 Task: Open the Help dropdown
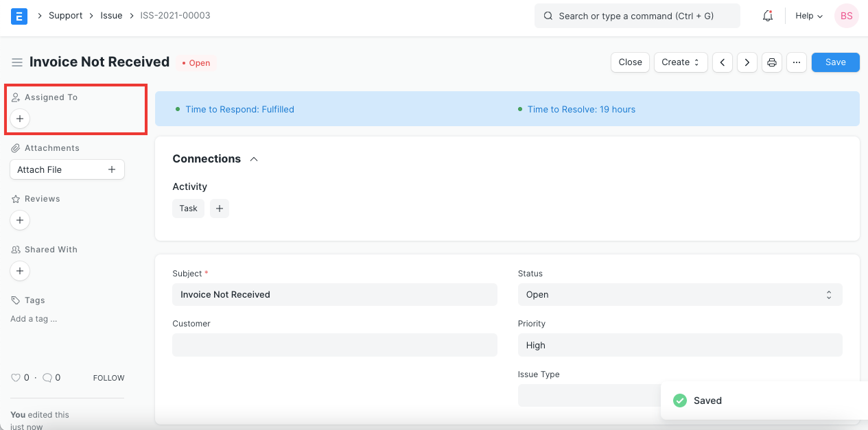pyautogui.click(x=808, y=15)
